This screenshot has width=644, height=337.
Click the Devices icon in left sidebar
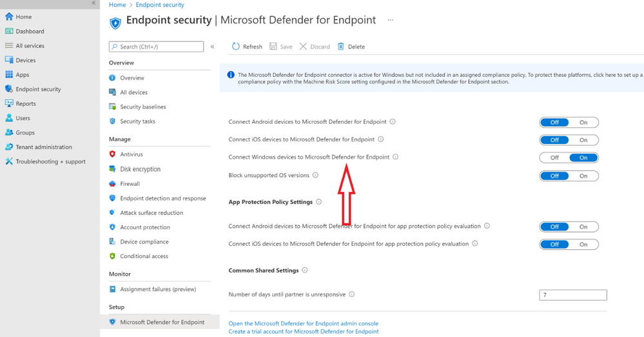[9, 59]
